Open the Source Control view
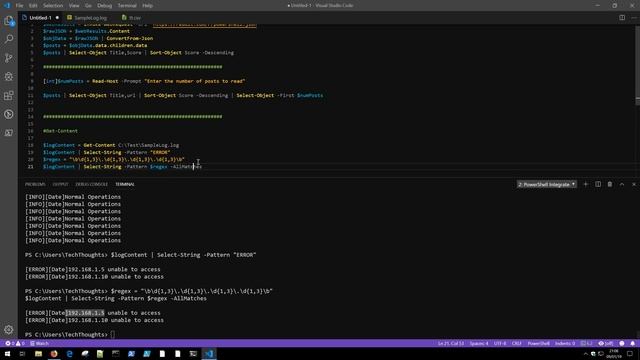This screenshot has width=640, height=360. pos(9,58)
